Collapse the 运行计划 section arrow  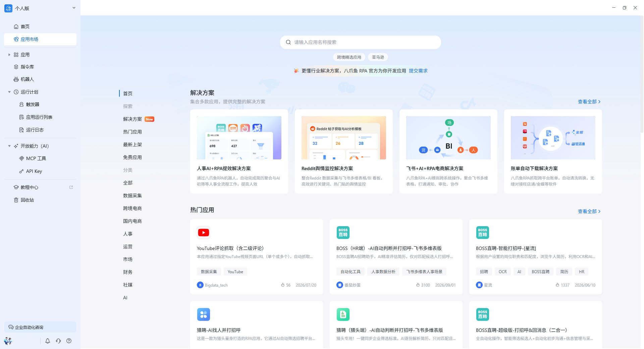9,92
